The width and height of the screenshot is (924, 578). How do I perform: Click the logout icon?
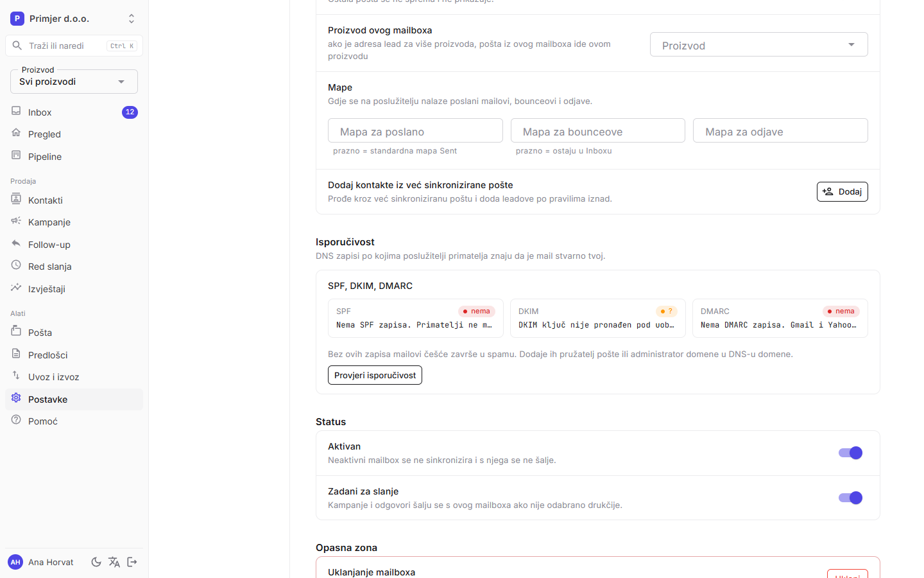pos(132,562)
